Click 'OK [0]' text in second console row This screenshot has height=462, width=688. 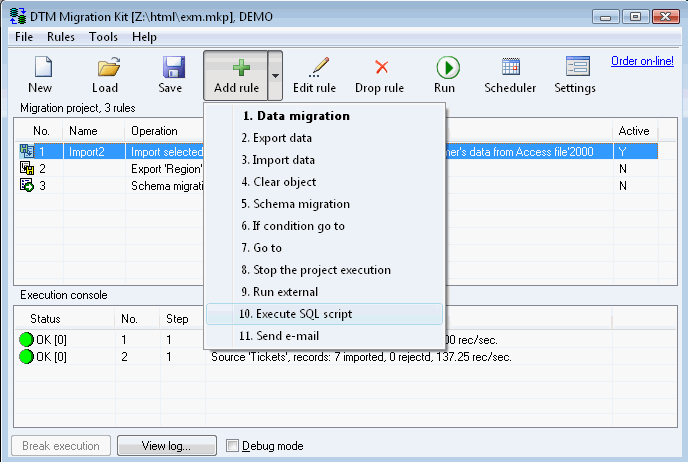click(51, 357)
